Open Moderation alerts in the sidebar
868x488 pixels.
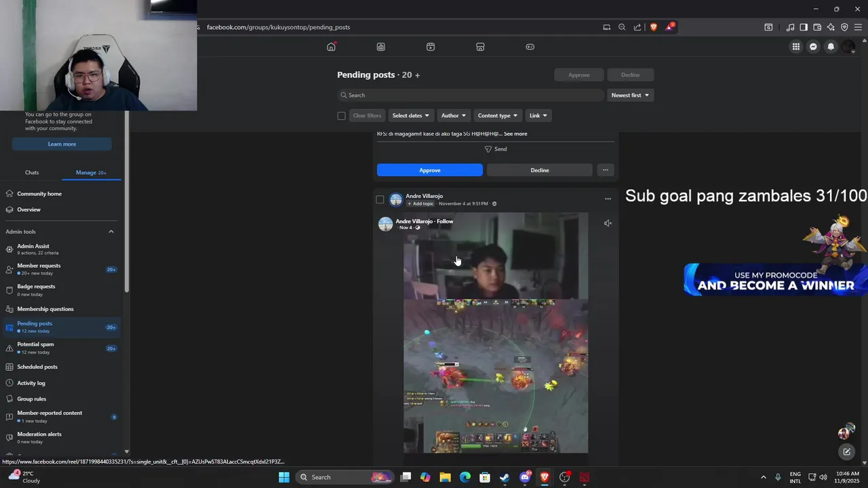(62, 437)
